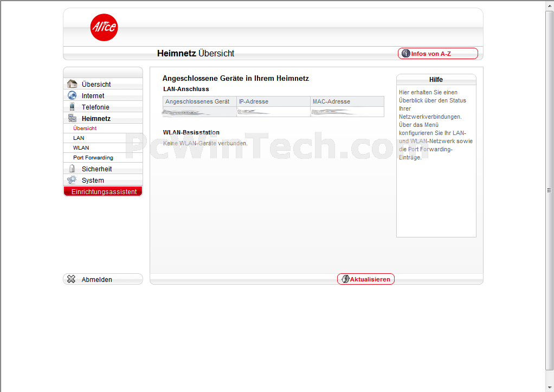Image resolution: width=554 pixels, height=392 pixels.
Task: Click the info icon in Infos von A-Z
Action: pos(406,53)
